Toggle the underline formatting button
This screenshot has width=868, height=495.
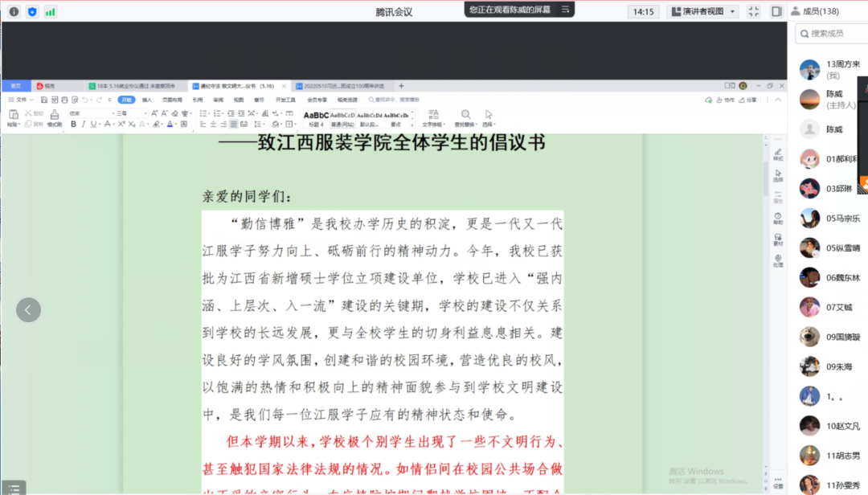pyautogui.click(x=92, y=125)
